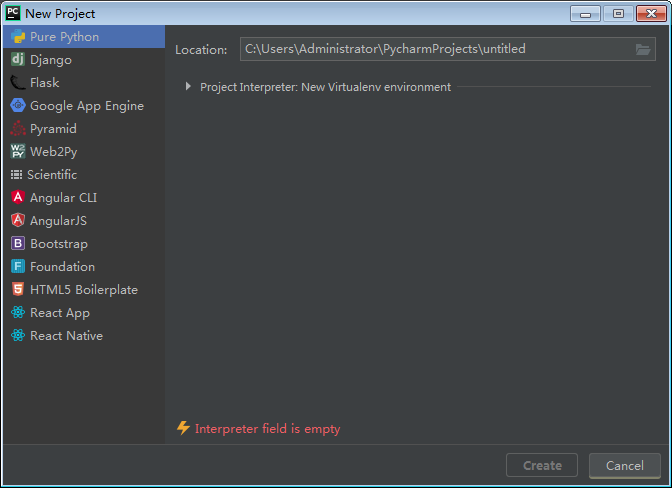Select the Bootstrap project icon

(17, 244)
